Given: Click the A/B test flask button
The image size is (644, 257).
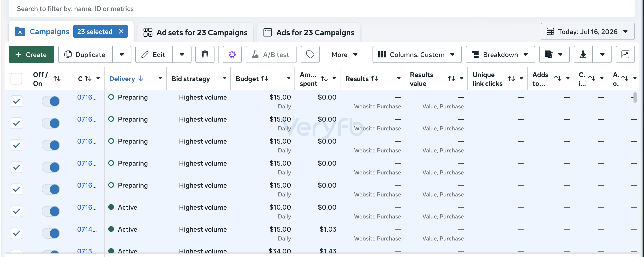Looking at the screenshot, I should point(271,54).
